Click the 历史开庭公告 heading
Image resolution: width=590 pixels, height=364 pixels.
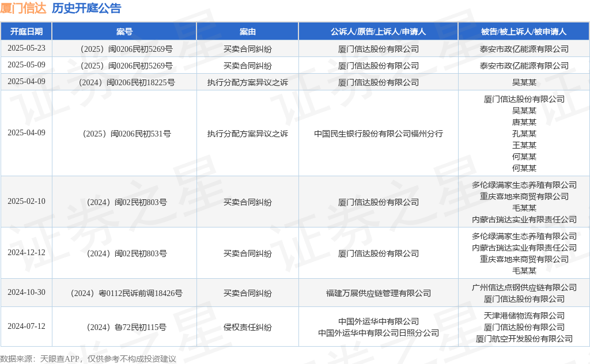point(86,8)
